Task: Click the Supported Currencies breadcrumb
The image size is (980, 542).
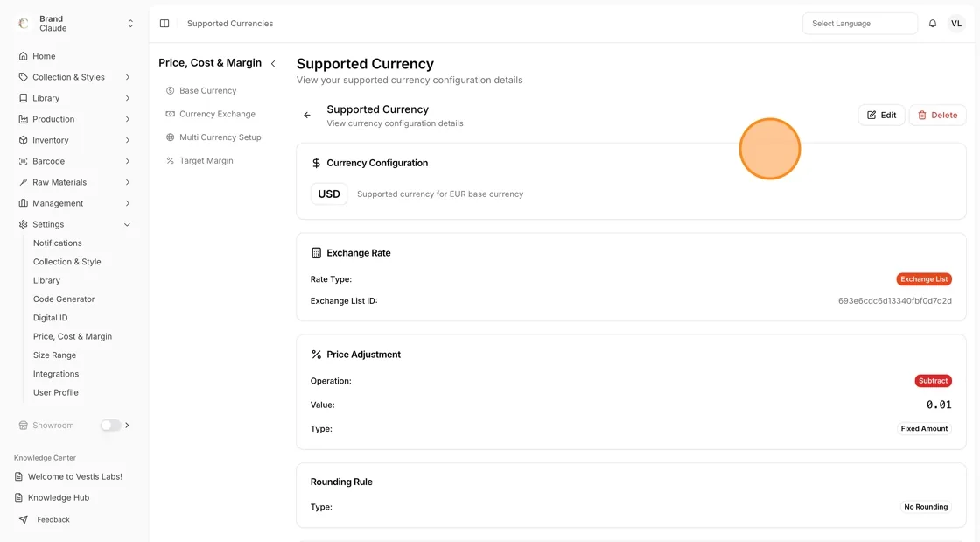Action: tap(230, 23)
